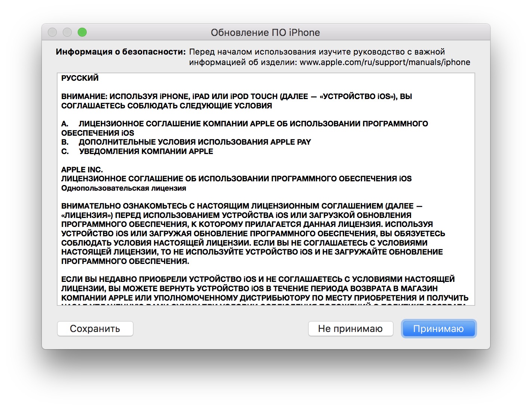Image resolution: width=532 pixels, height=409 pixels.
Task: Click heading ЛИЦЕНЗИОННОЕ СОГЛАШЕНИЕ ОБ ИСПОЛЬЗОВАНИИ below APPLE INC.
Action: (x=236, y=179)
